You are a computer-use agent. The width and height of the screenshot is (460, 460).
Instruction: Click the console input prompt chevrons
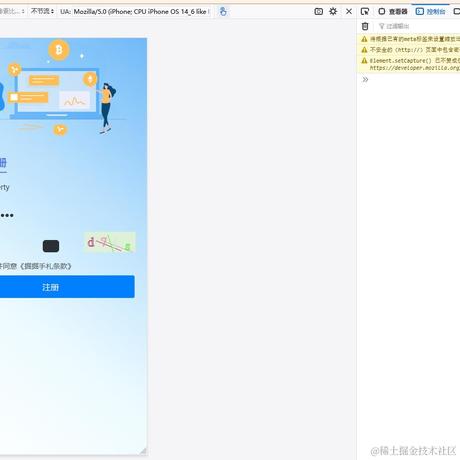(x=365, y=79)
